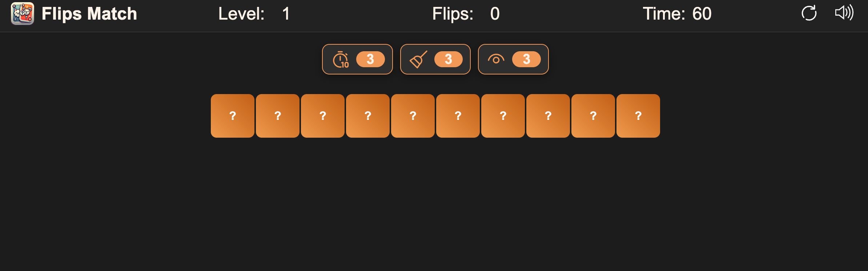The height and width of the screenshot is (271, 868).
Task: Flip the sixth card from the left
Action: pyautogui.click(x=458, y=116)
